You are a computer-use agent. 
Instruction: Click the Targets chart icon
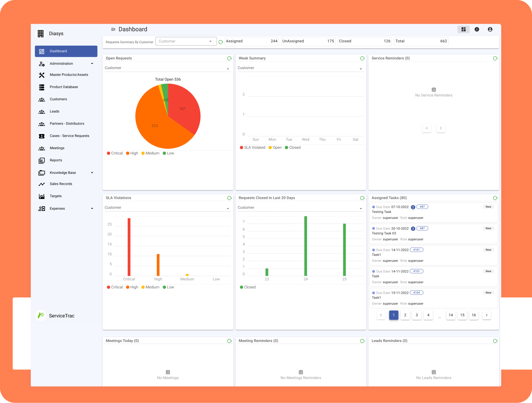(x=42, y=196)
